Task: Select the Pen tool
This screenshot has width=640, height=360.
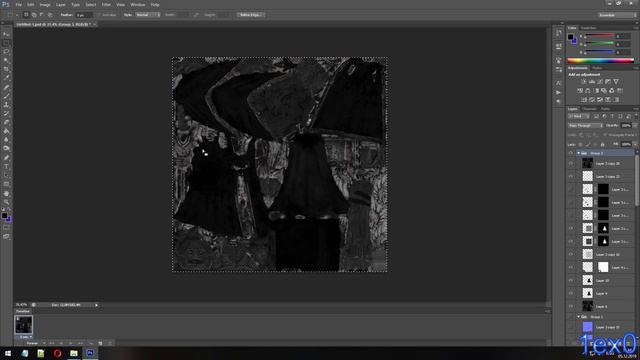Action: (x=6, y=158)
